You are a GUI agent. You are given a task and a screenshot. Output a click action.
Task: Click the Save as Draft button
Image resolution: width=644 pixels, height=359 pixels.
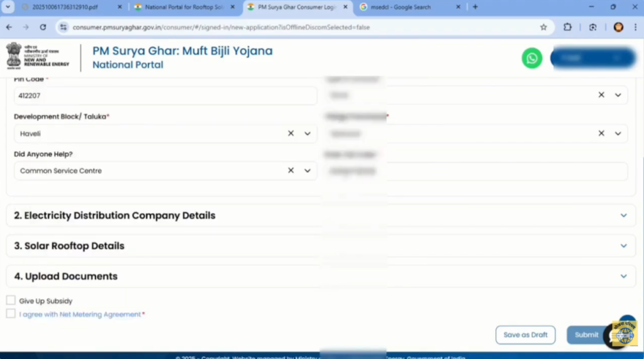[525, 334]
